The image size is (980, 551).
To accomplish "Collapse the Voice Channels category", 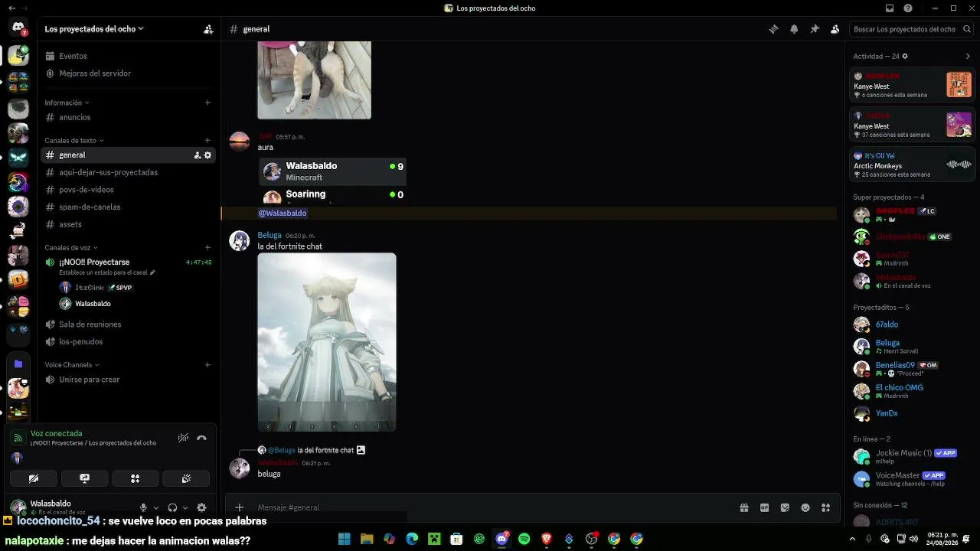I will point(72,365).
